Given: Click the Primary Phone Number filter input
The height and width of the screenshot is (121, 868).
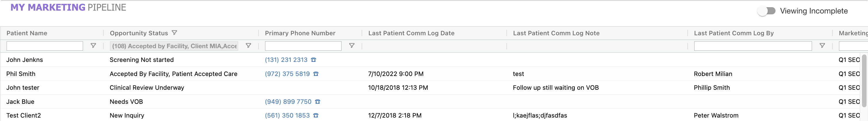Looking at the screenshot, I should pos(303,46).
